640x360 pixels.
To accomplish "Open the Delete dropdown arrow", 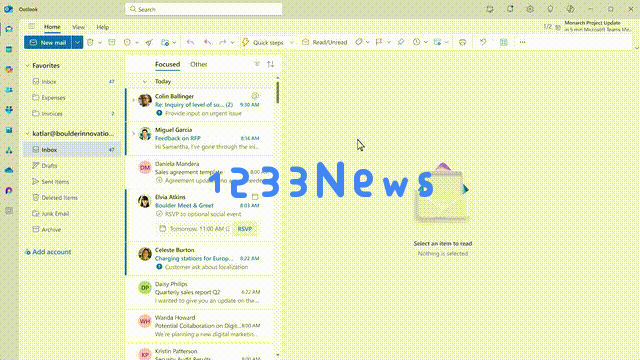I will [x=100, y=42].
